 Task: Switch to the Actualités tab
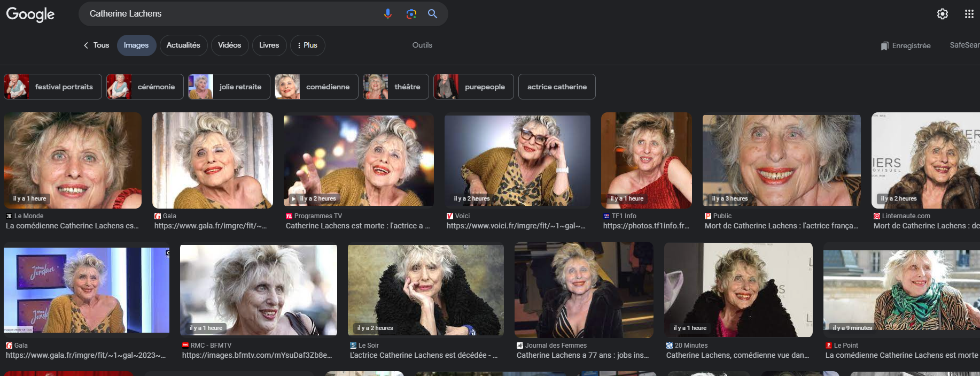(183, 45)
